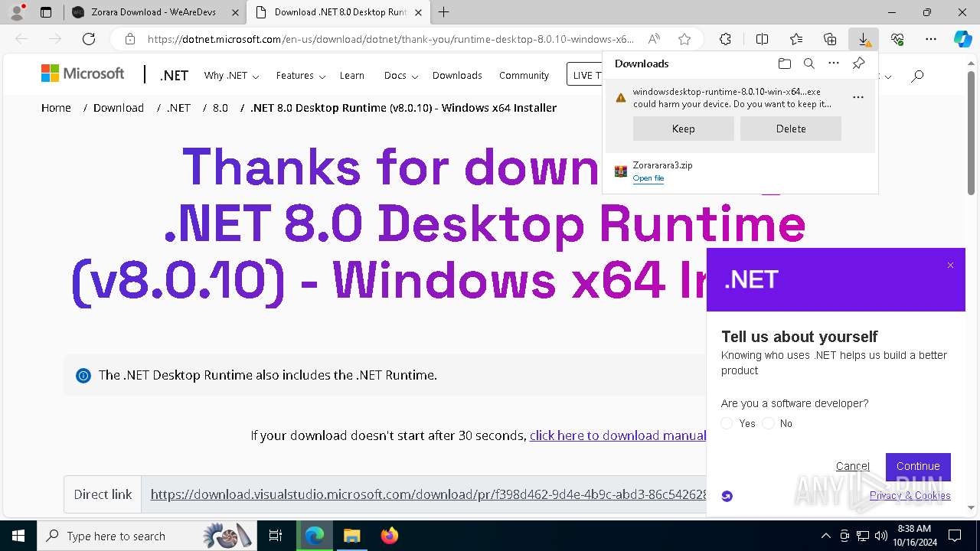This screenshot has height=551, width=980.
Task: Pin the Downloads panel
Action: (x=858, y=64)
